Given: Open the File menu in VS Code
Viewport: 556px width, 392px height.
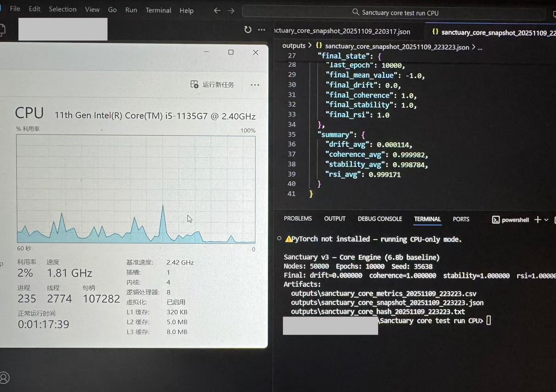Looking at the screenshot, I should 14,9.
